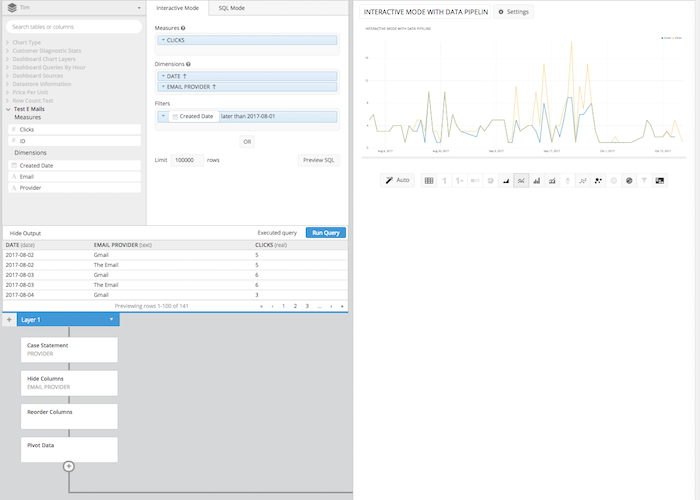The image size is (700, 500).
Task: Open EMAIL PROVIDER dimension dropdown arrow
Action: [x=163, y=87]
